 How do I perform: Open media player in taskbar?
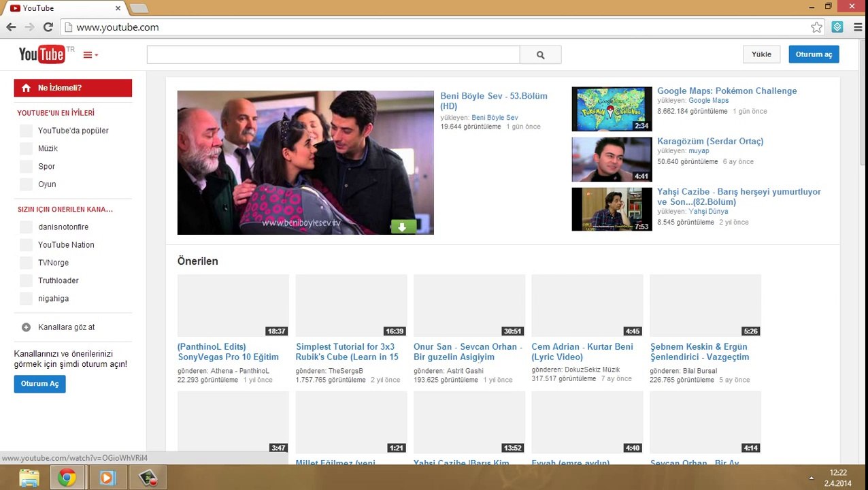(x=107, y=478)
